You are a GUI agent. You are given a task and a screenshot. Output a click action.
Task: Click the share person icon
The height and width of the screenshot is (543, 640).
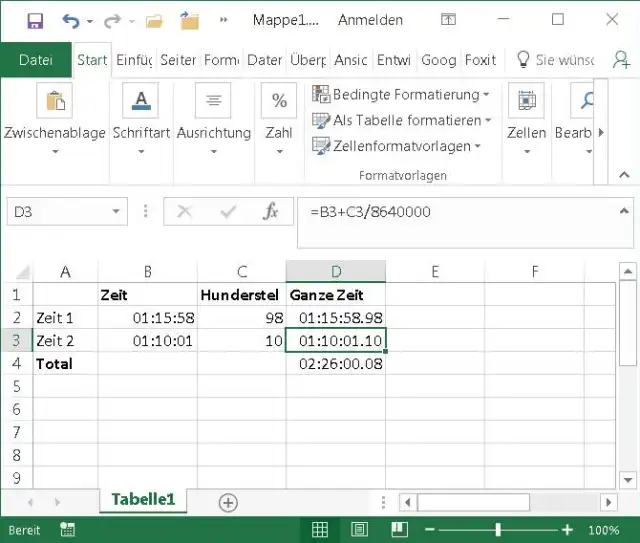tap(621, 60)
